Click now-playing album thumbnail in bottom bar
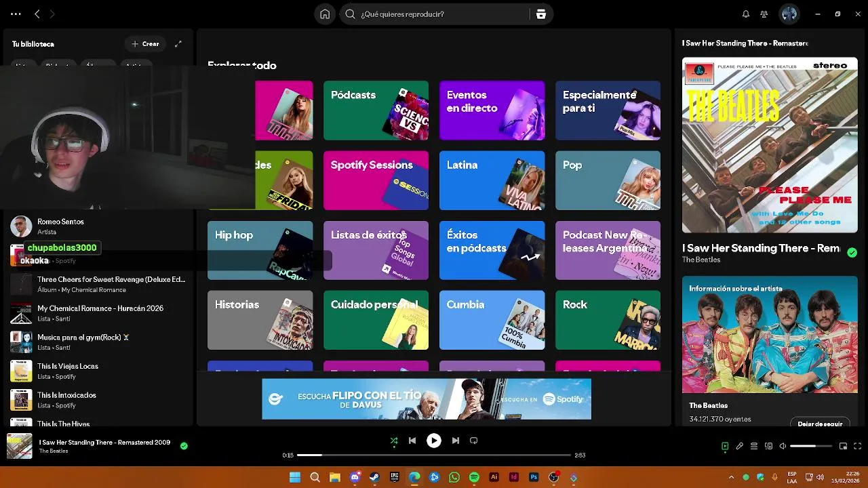868x488 pixels. click(20, 446)
